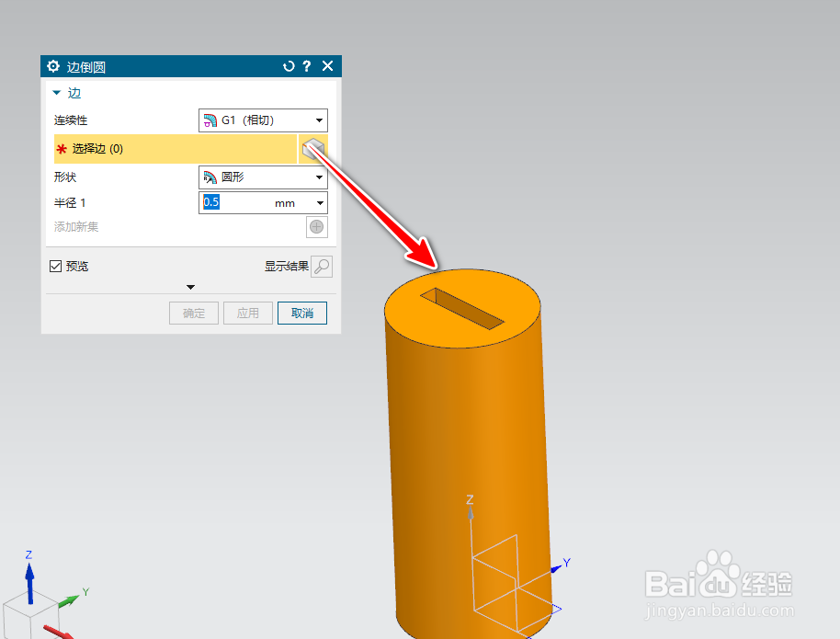Image resolution: width=840 pixels, height=639 pixels.
Task: Click the select-edge cube icon
Action: tap(312, 149)
